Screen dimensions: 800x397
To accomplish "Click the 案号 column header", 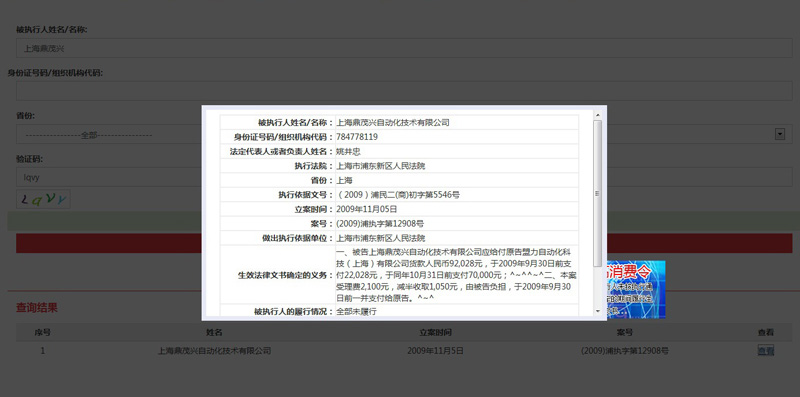I will 624,333.
